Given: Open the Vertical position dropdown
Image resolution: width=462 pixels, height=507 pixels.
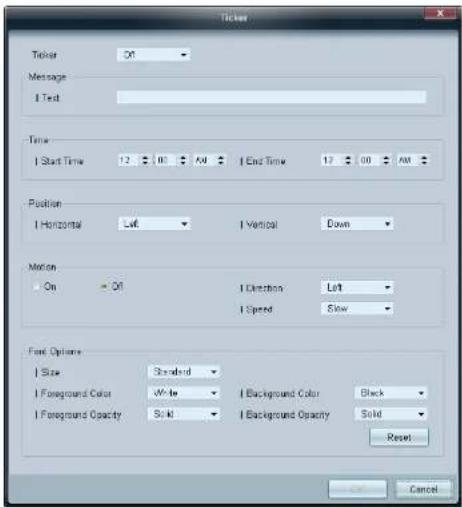Looking at the screenshot, I should coord(357,224).
